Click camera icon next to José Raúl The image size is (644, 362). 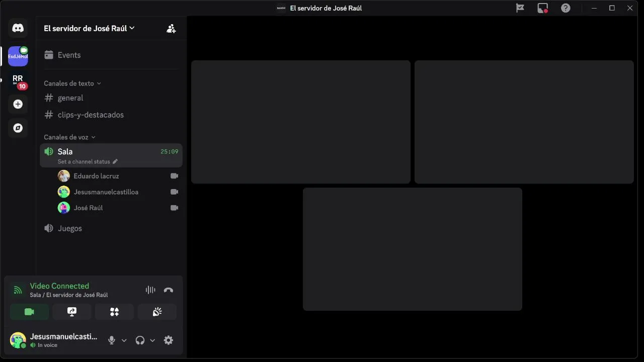point(174,208)
